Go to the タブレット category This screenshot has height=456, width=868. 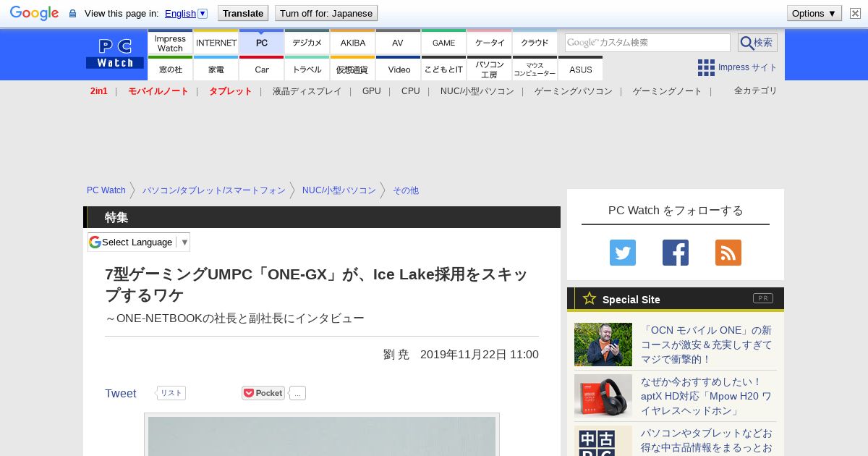click(231, 91)
